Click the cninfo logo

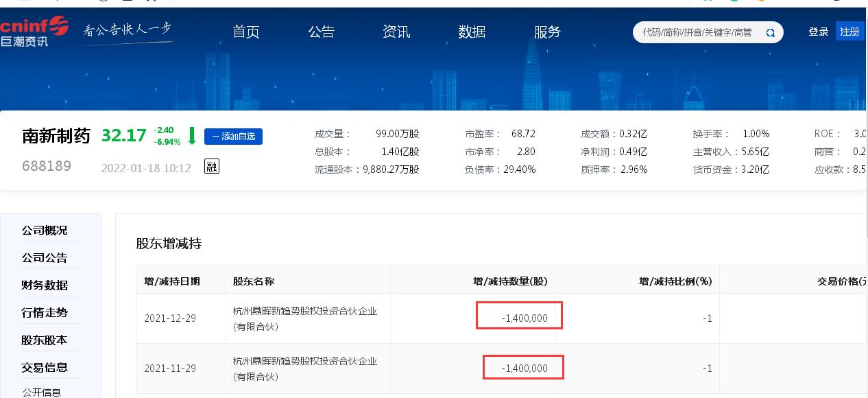[x=34, y=32]
